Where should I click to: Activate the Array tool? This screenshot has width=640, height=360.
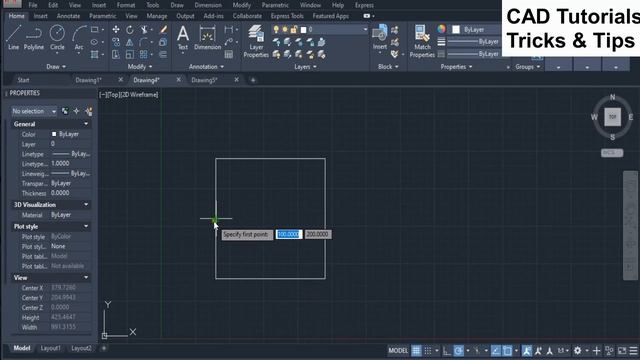tap(143, 54)
